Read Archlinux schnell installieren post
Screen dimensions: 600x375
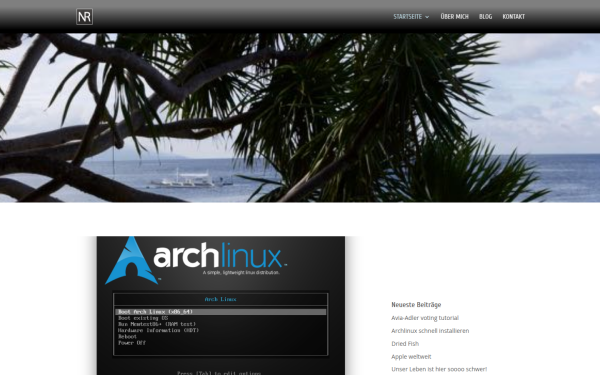coord(430,331)
